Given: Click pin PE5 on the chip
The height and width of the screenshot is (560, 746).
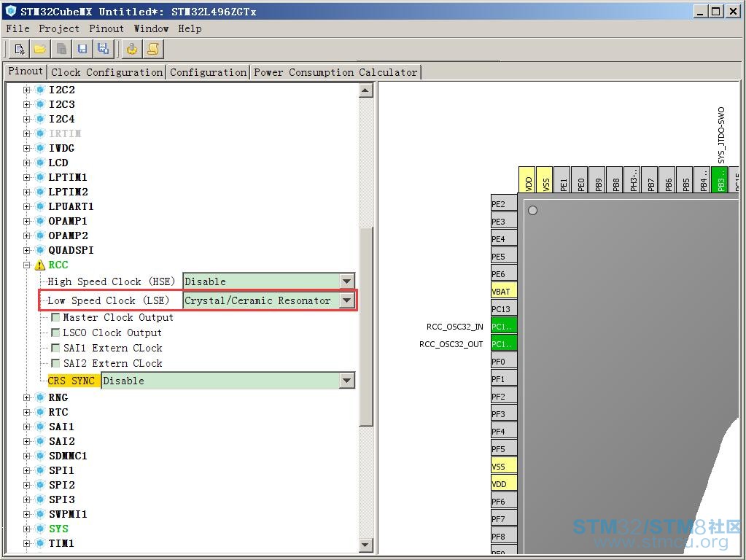Looking at the screenshot, I should [x=504, y=257].
